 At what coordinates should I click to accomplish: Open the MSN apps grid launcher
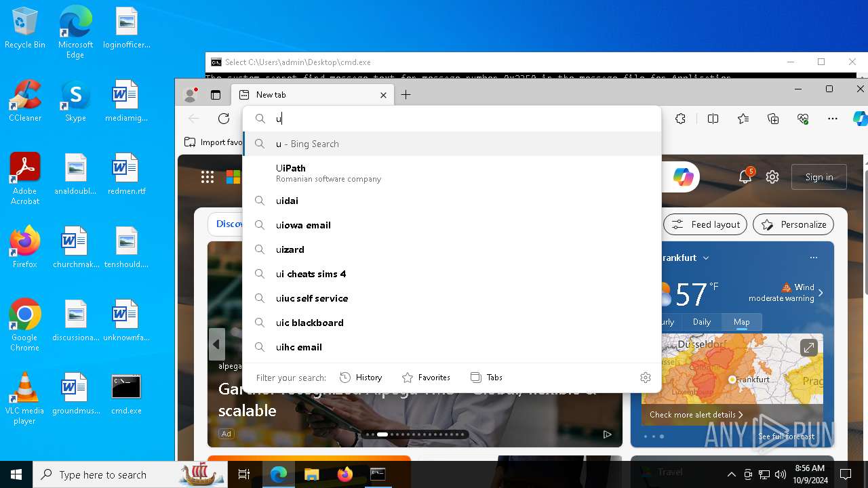tap(208, 177)
